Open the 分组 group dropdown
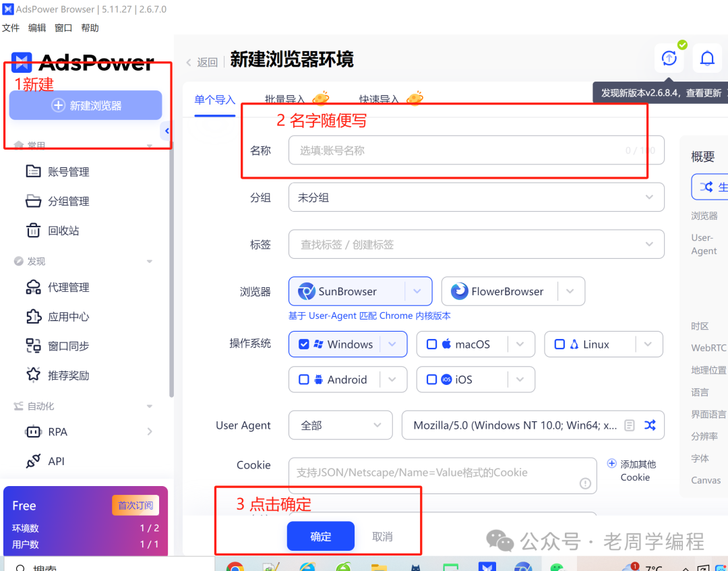Image resolution: width=728 pixels, height=571 pixels. pos(477,197)
